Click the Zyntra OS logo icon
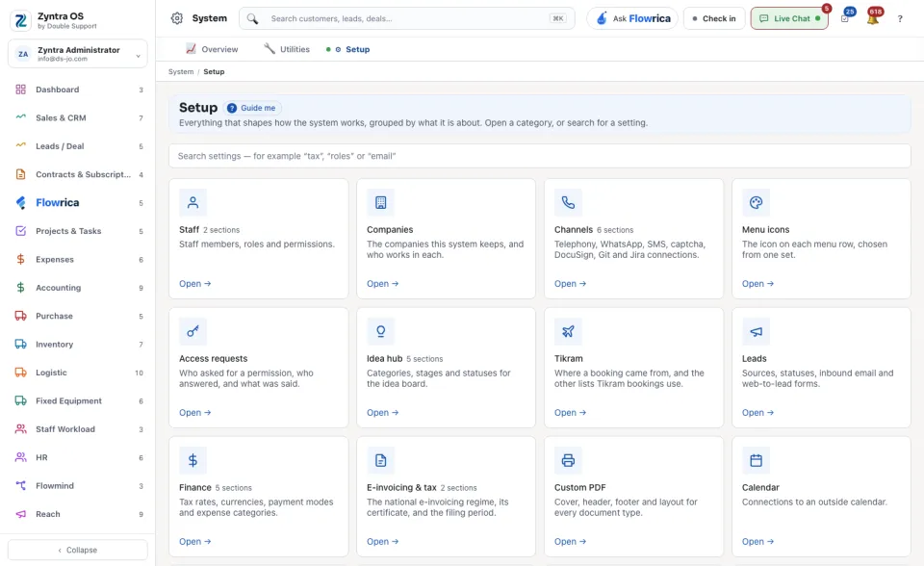 pos(20,20)
